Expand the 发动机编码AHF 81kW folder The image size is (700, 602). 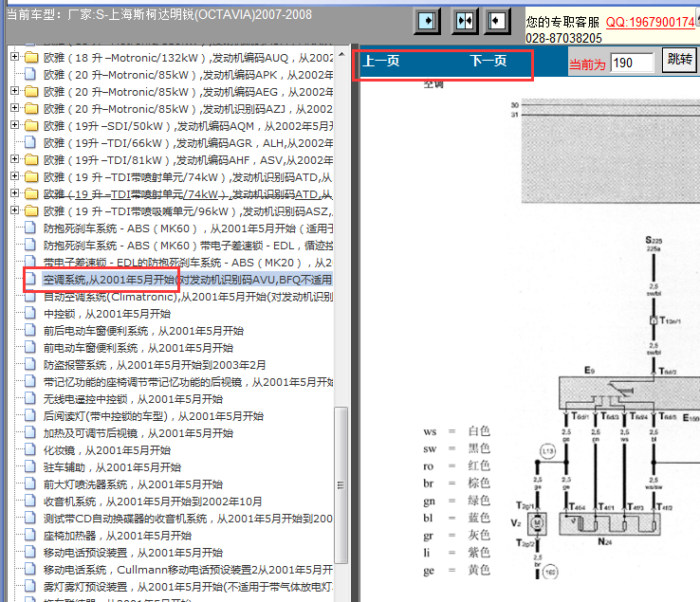pos(14,160)
